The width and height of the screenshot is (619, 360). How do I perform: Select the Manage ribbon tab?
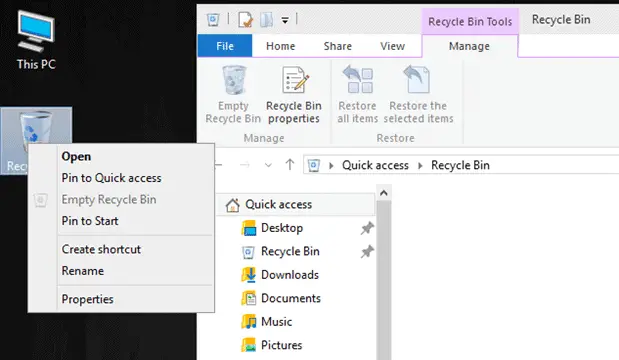(x=469, y=46)
